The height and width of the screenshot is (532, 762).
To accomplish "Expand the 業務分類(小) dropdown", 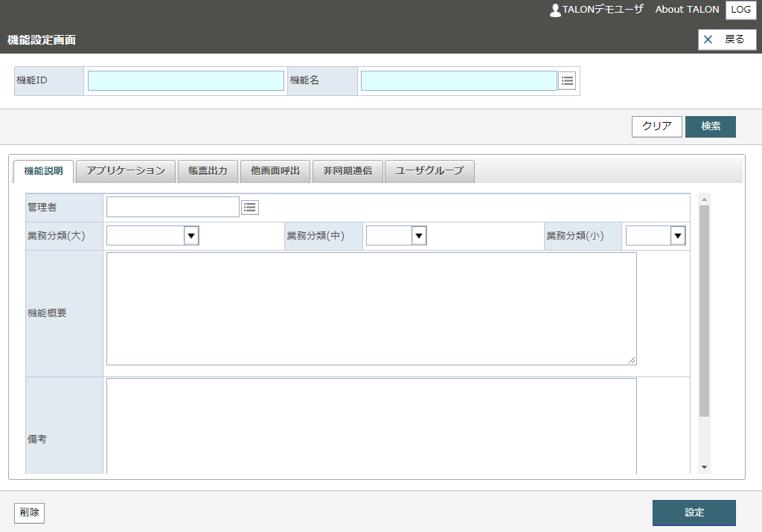I will (x=677, y=236).
